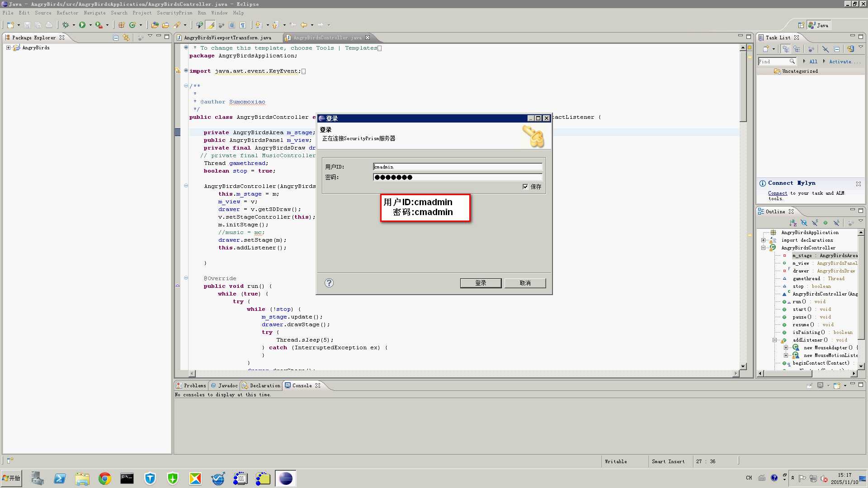Viewport: 868px width, 488px height.
Task: Toggle Mark Occurrences highlighter icon
Action: click(x=211, y=25)
